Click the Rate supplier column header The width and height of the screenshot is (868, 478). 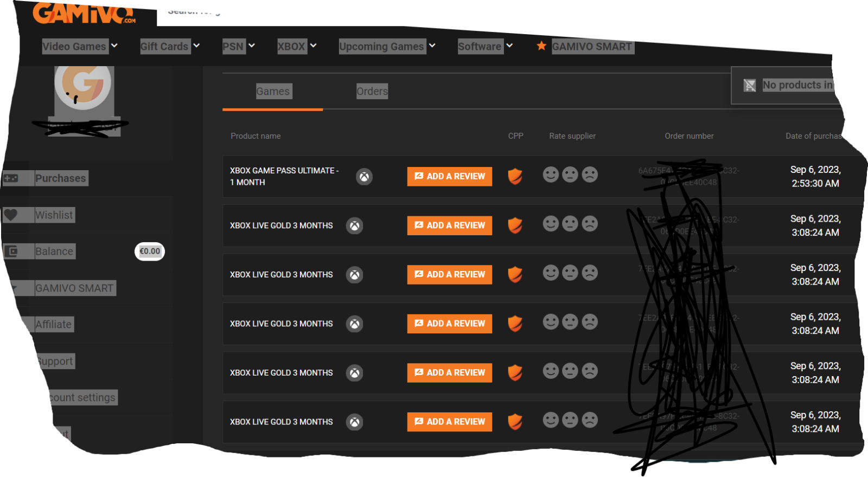pyautogui.click(x=572, y=136)
